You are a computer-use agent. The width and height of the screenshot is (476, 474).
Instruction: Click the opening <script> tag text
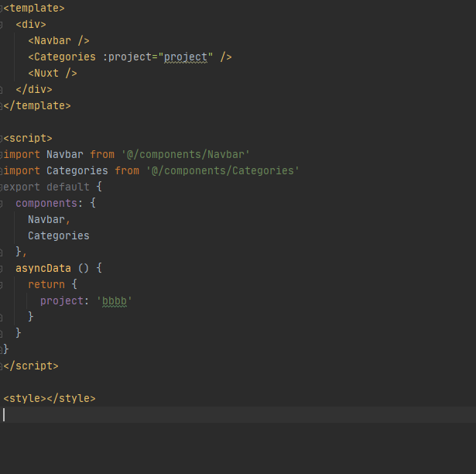[28, 138]
